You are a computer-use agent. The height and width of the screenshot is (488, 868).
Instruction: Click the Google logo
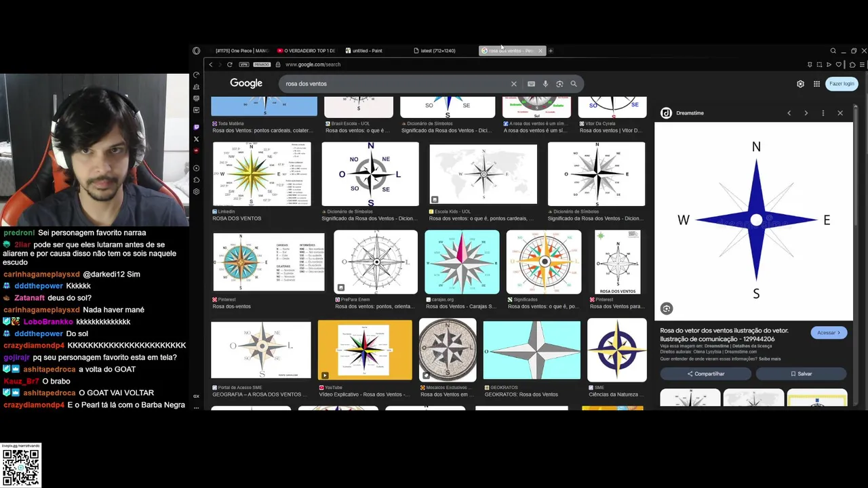pyautogui.click(x=246, y=83)
